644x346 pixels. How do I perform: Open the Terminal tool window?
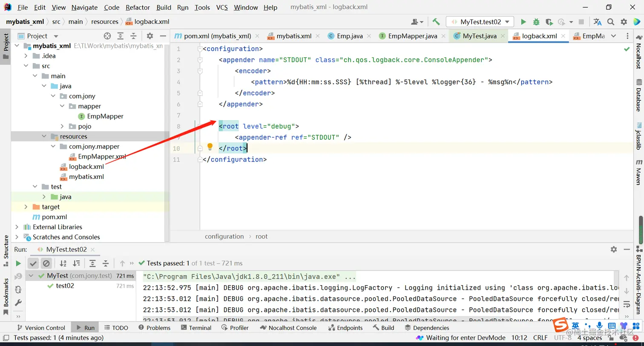196,328
